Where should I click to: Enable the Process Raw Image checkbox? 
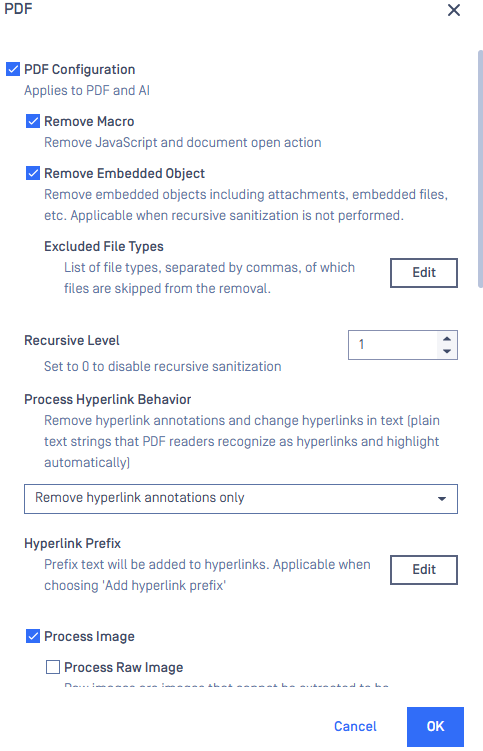(53, 667)
